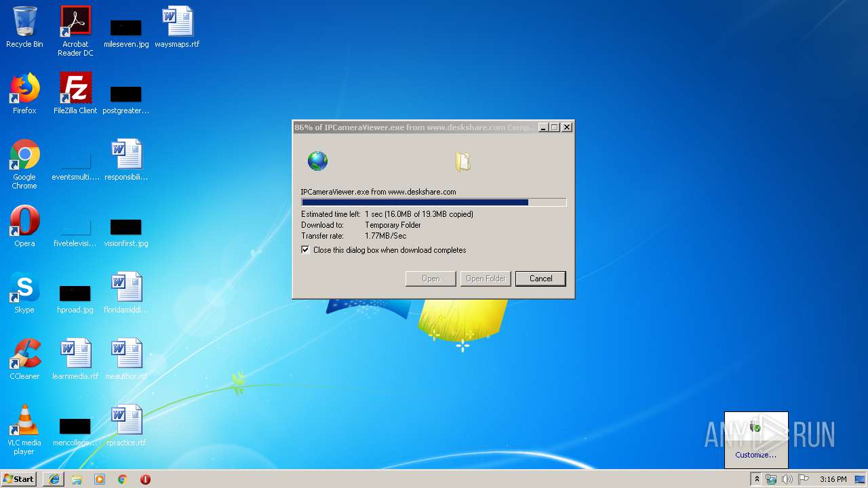Select mileseven.jpg file on desktop
868x488 pixels.
126,32
